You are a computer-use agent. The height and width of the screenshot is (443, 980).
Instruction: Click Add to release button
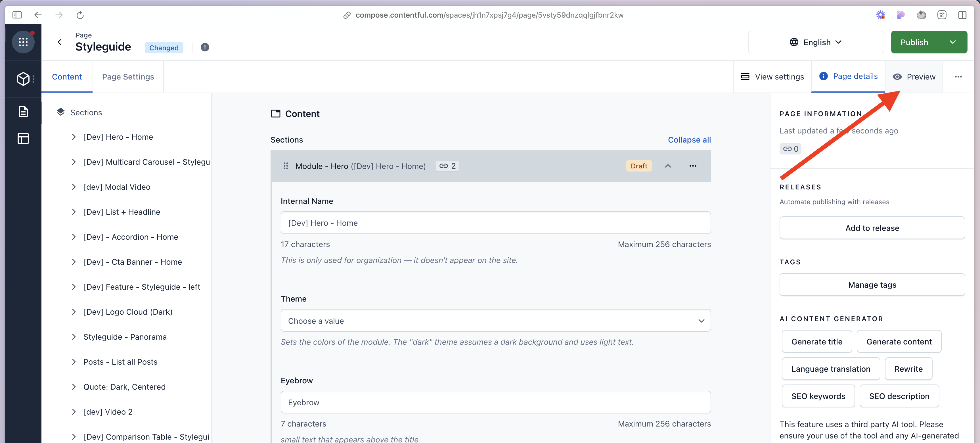872,228
